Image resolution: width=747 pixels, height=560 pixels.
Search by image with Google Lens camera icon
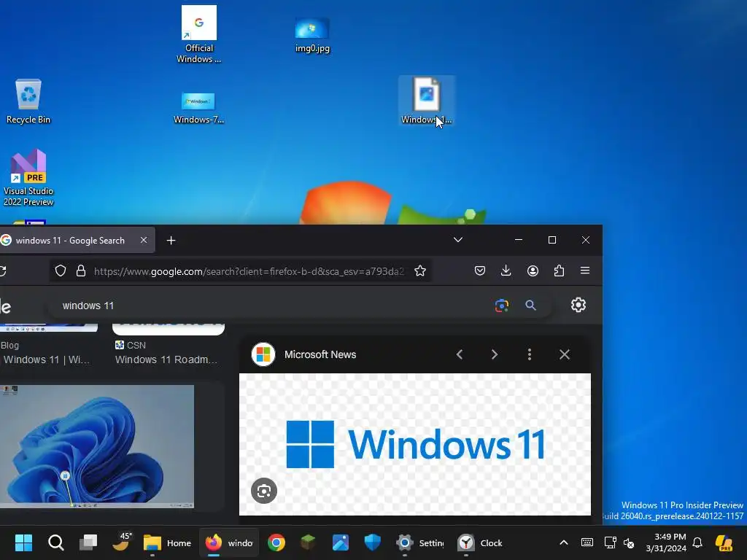[x=502, y=306]
